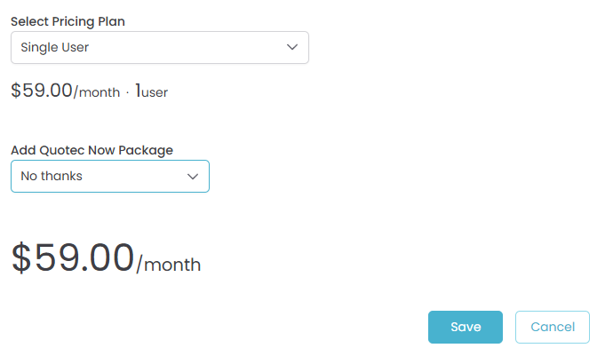Click the 'Select Pricing Plan' label
This screenshot has height=364, width=613.
click(x=68, y=21)
